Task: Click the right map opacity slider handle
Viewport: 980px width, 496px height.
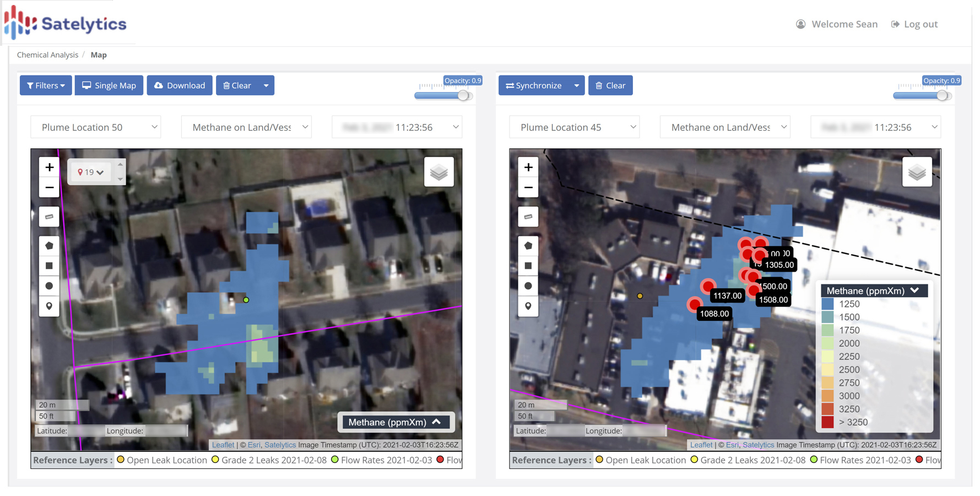Action: (x=943, y=95)
